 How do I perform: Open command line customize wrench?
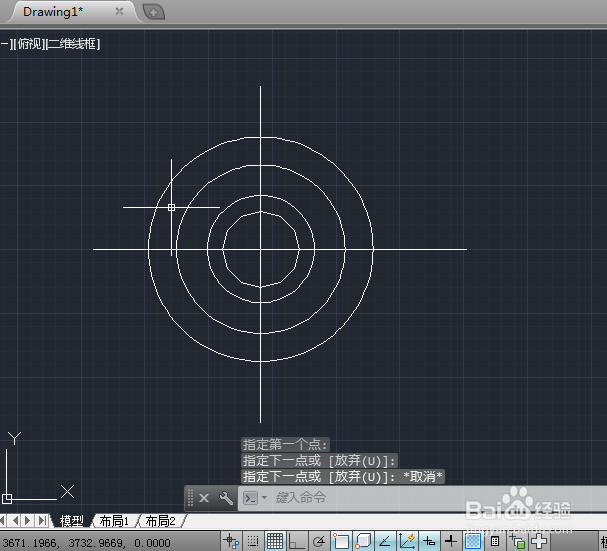(226, 498)
